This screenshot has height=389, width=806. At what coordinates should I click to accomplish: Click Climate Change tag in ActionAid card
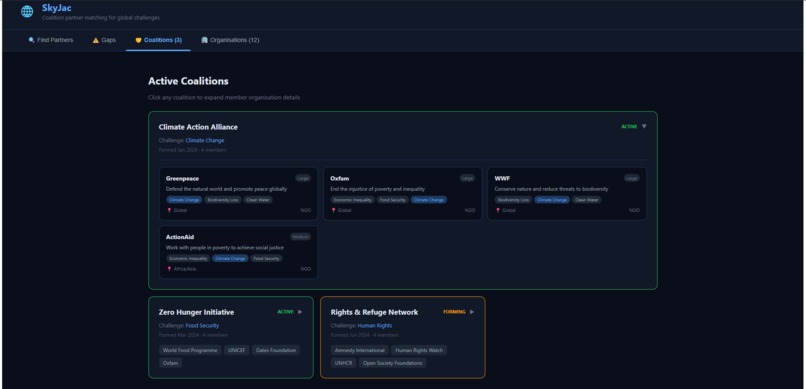click(230, 258)
